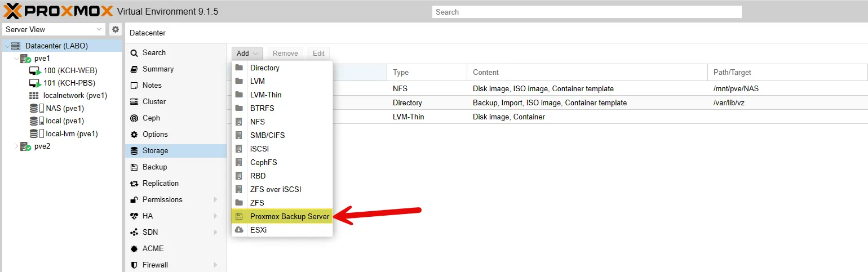Click the top Search input field

click(x=586, y=12)
